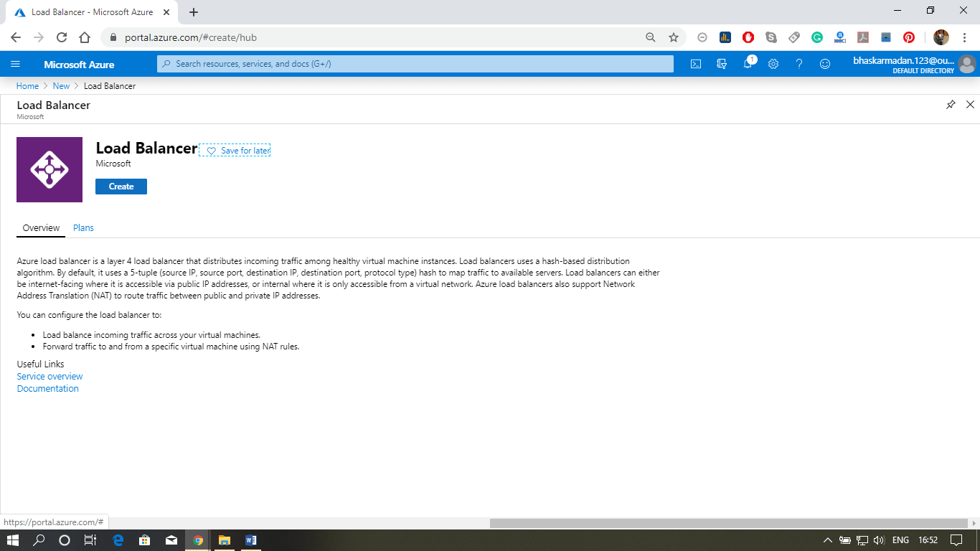The width and height of the screenshot is (980, 551).
Task: Open Windows taskbar search
Action: (x=39, y=540)
